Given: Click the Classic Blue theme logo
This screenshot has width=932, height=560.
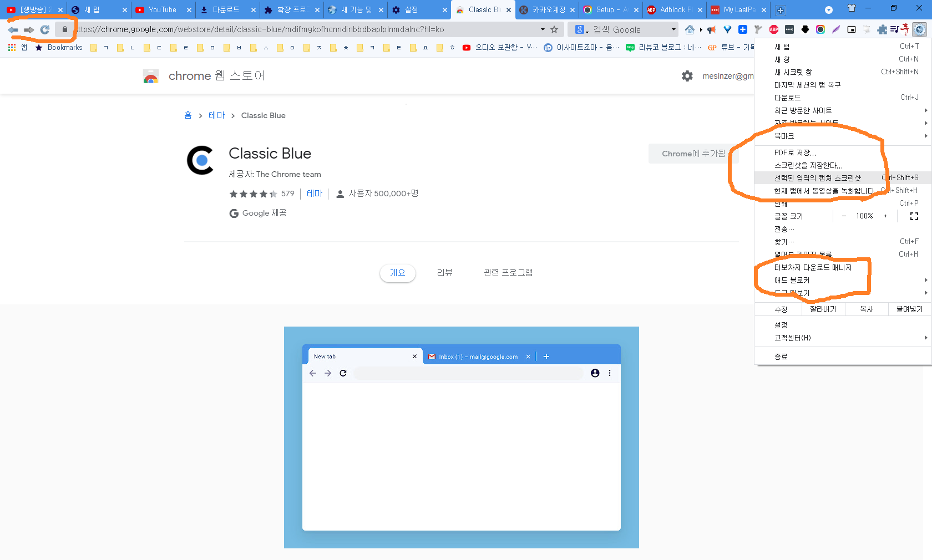Looking at the screenshot, I should [x=201, y=160].
